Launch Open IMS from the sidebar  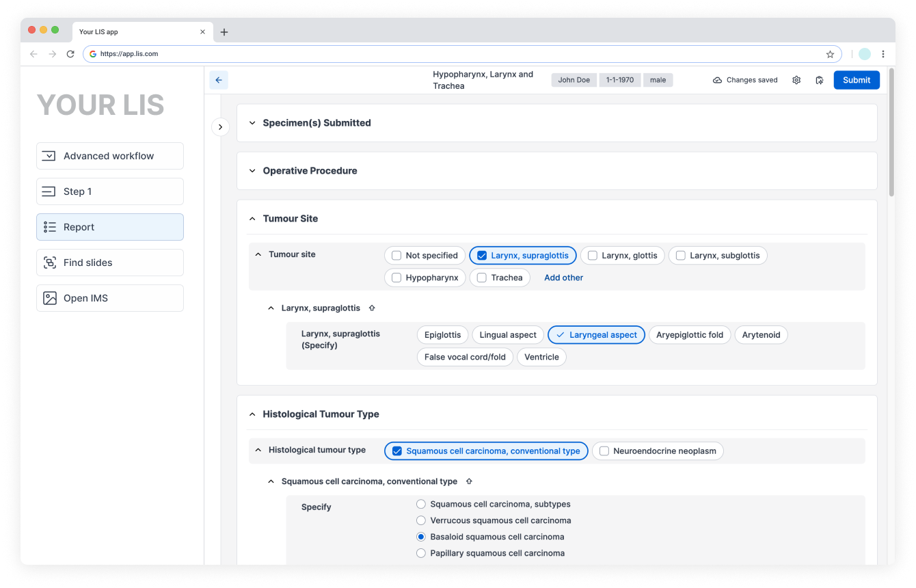click(x=109, y=298)
